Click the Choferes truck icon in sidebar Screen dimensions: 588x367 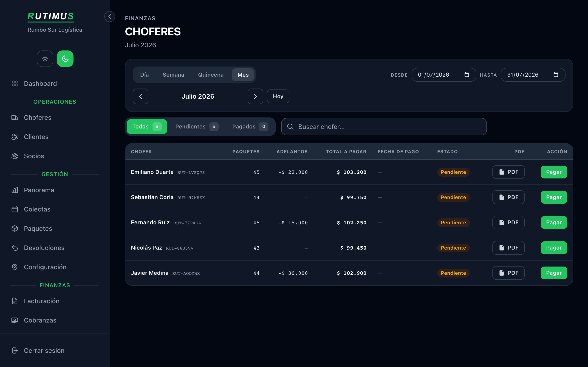pos(14,118)
